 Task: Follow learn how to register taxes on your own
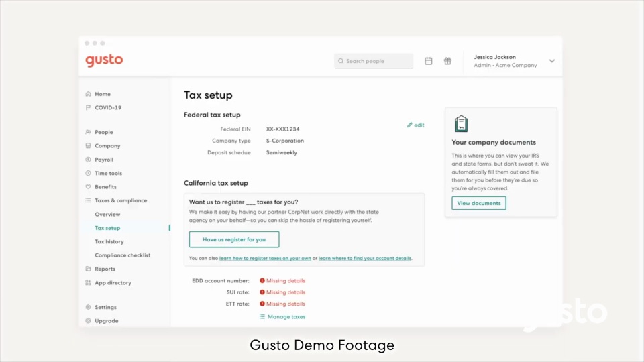pos(266,258)
